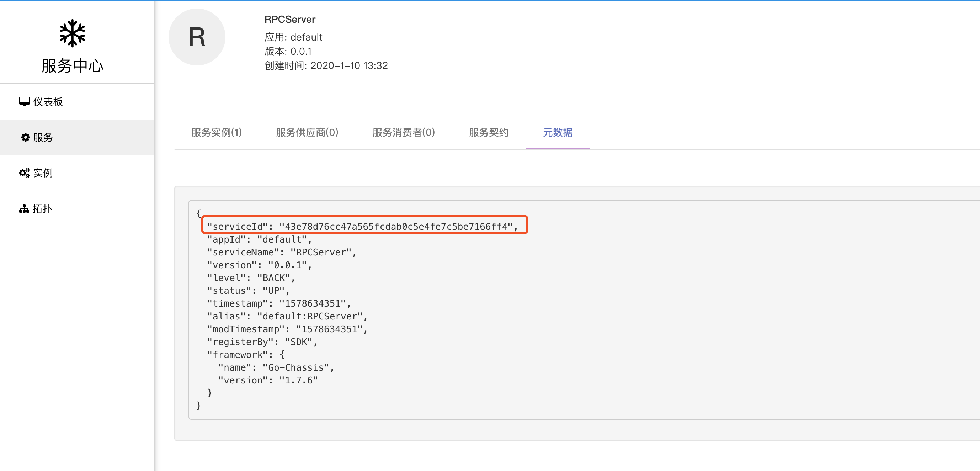Image resolution: width=980 pixels, height=471 pixels.
Task: Click the RPCServer service title
Action: point(290,19)
